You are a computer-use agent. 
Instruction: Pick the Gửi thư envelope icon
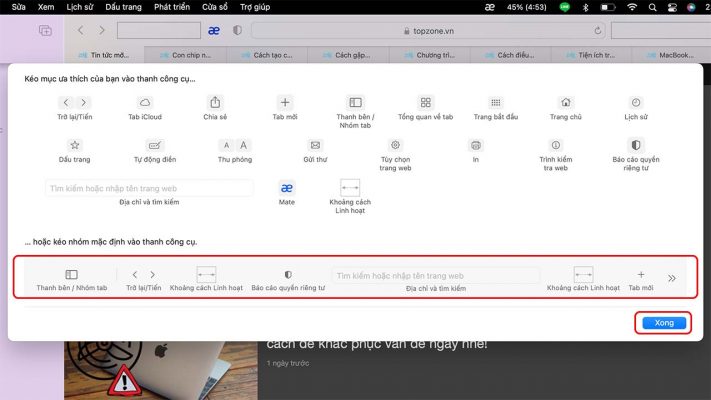(x=315, y=145)
